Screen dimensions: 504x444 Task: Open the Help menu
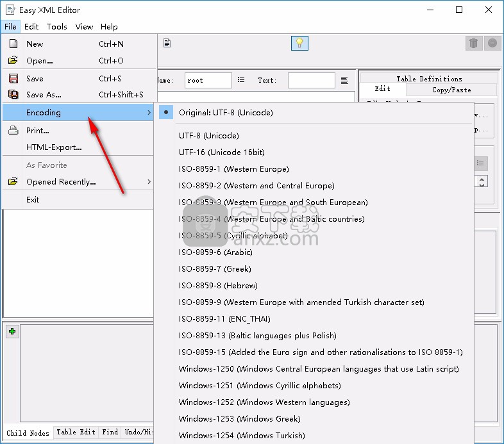click(109, 27)
